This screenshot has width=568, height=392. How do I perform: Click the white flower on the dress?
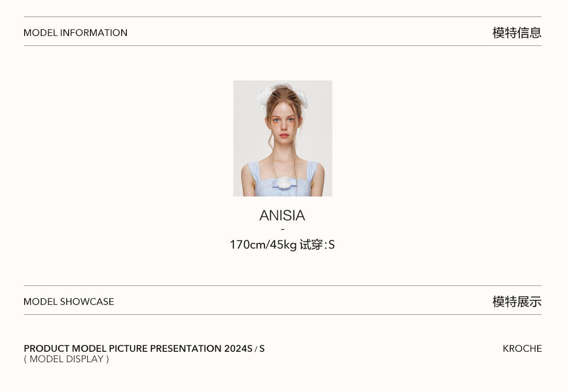[x=284, y=183]
